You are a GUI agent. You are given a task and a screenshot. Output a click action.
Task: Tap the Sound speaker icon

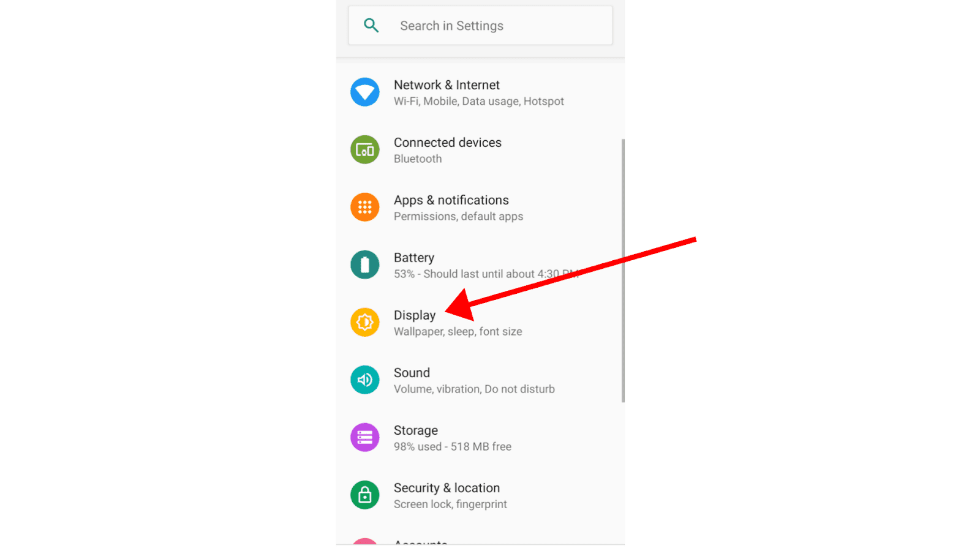(x=365, y=380)
